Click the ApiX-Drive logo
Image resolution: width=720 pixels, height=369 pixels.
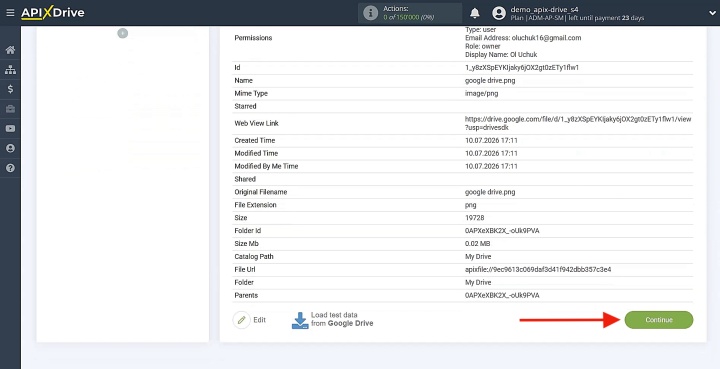coord(53,13)
